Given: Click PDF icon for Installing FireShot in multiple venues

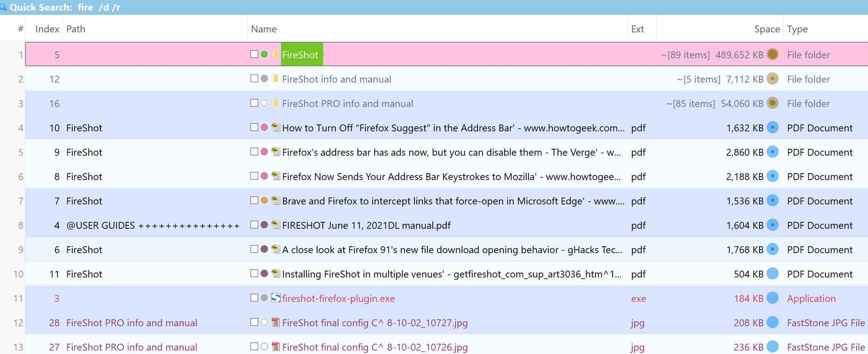Looking at the screenshot, I should [276, 274].
